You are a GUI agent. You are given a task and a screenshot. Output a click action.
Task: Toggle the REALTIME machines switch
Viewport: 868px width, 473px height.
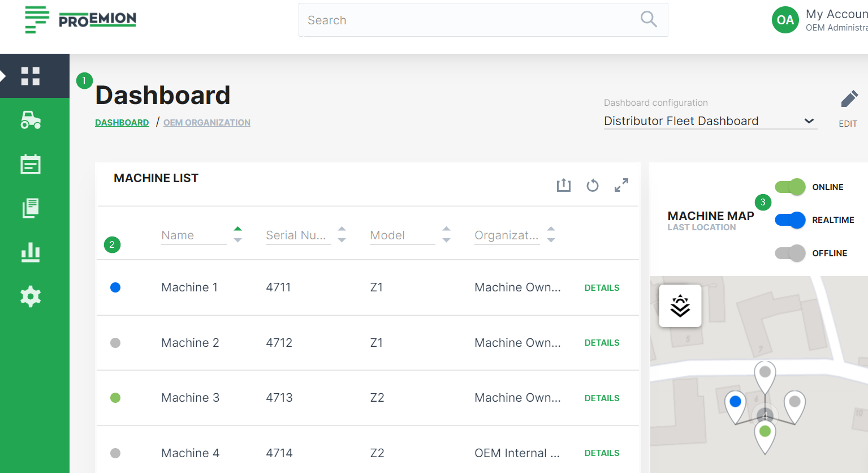(790, 220)
